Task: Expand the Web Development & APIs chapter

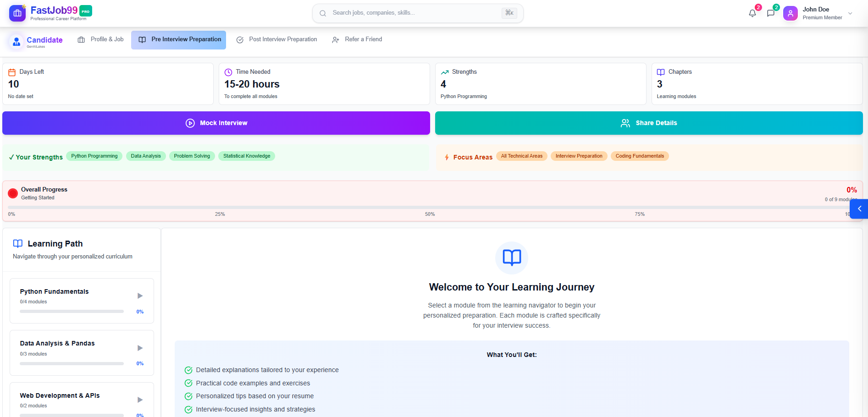Action: pos(140,400)
